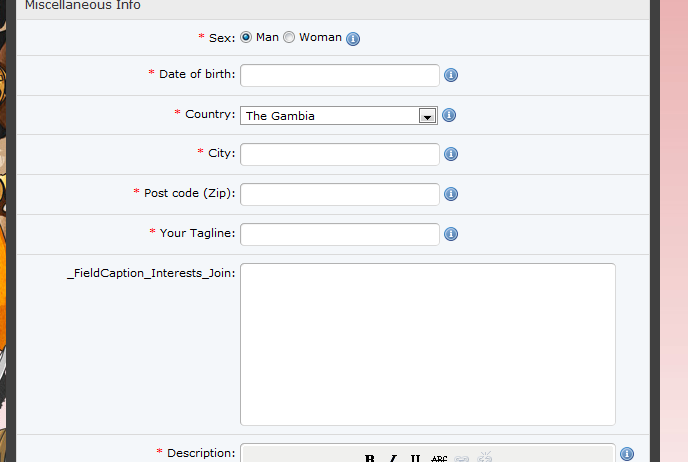The height and width of the screenshot is (462, 688).
Task: Click inside the Interests text area
Action: point(427,344)
